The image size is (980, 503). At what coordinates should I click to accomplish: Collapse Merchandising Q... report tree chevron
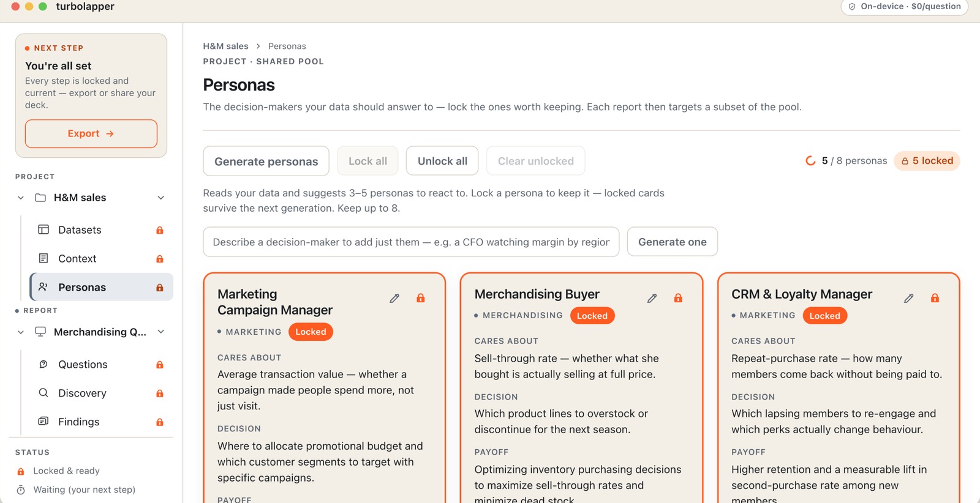21,332
